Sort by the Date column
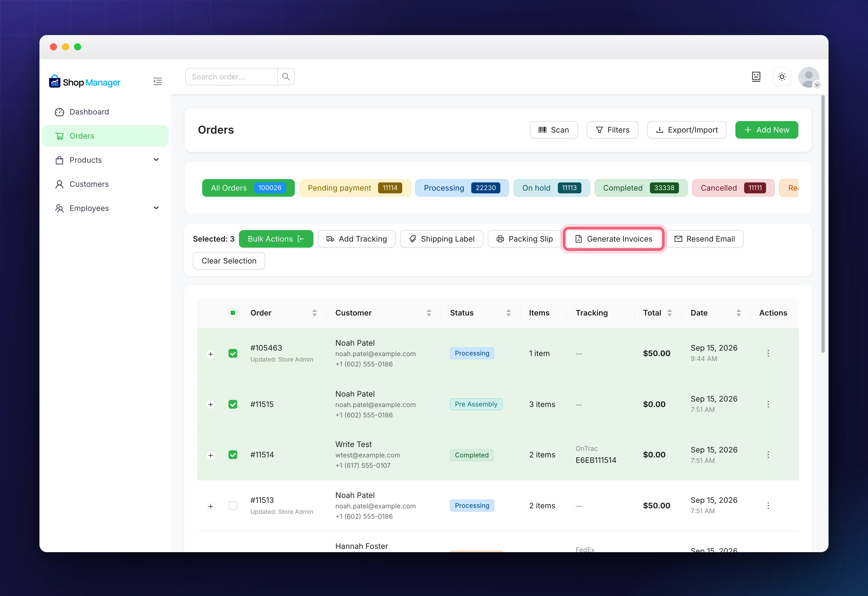Image resolution: width=868 pixels, height=596 pixels. 738,313
